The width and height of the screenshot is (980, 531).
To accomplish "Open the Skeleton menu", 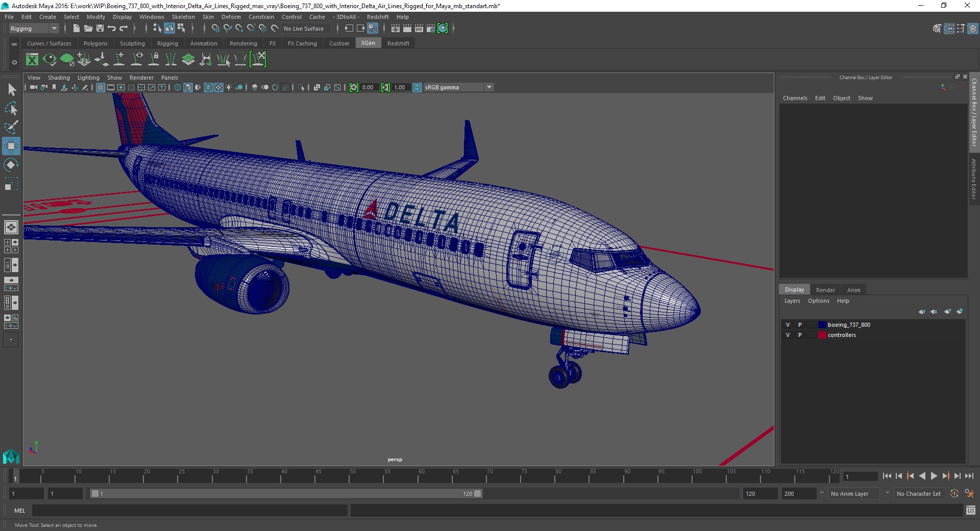I will [183, 17].
